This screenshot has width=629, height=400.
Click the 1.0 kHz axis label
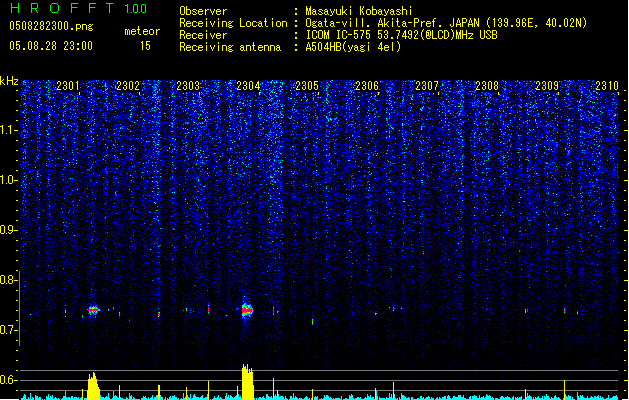(9, 180)
